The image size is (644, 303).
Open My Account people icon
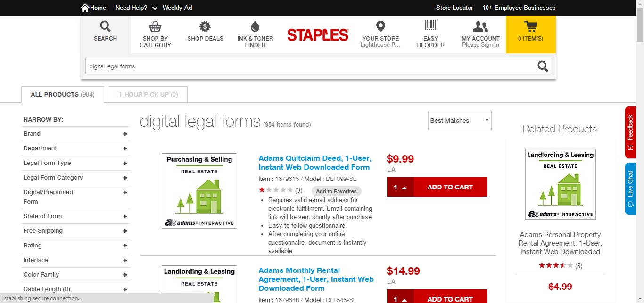pos(480,26)
